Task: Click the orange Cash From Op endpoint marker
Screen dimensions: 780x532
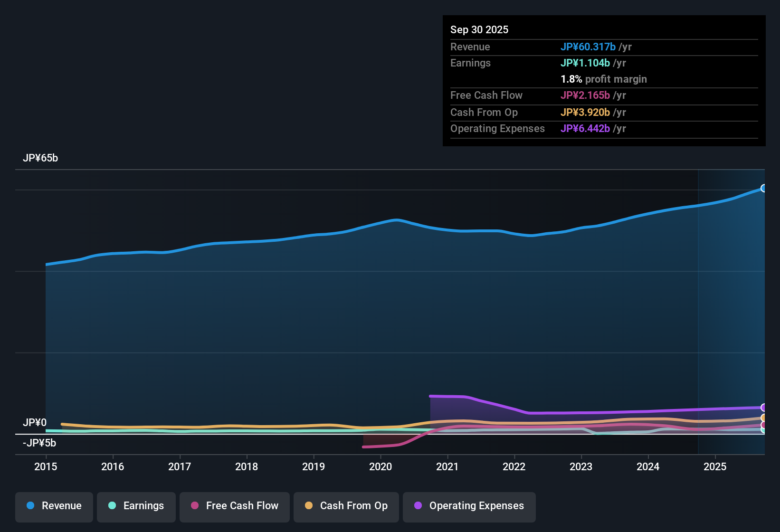Action: click(x=763, y=418)
